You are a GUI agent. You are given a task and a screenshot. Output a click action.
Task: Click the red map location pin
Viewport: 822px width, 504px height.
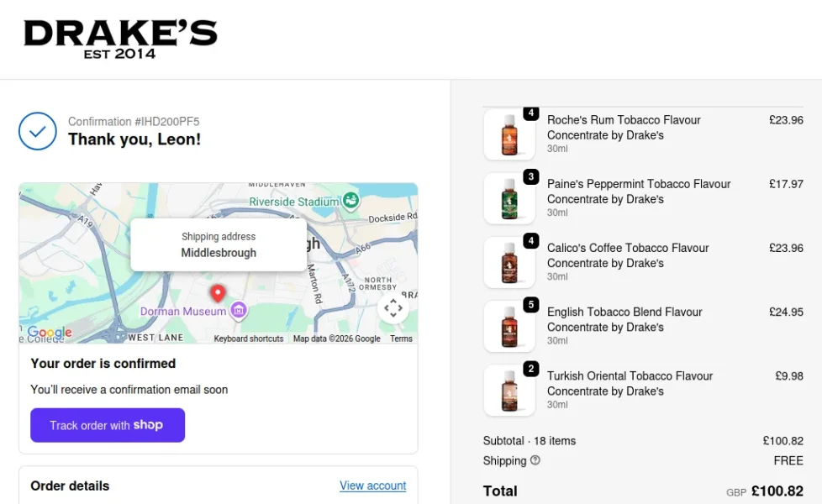tap(218, 293)
